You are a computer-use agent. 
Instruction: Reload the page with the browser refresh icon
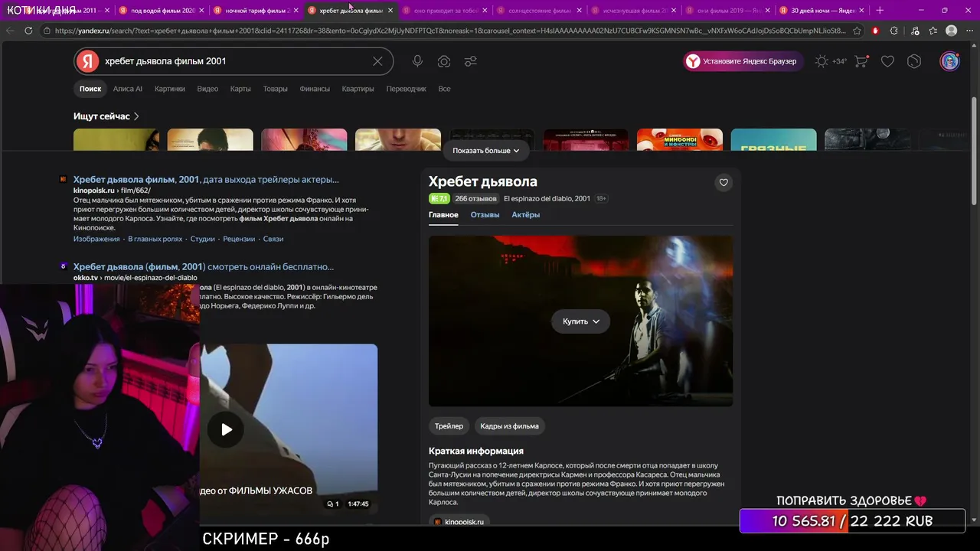(28, 31)
